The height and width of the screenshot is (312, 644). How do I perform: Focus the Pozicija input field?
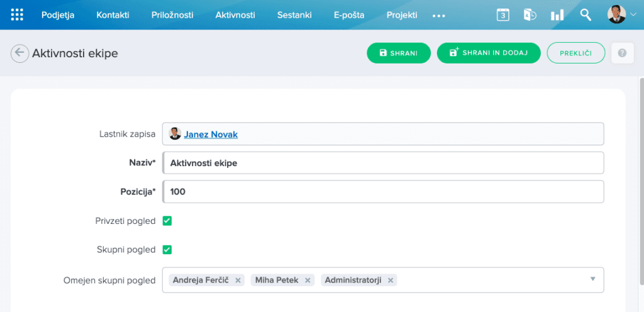tap(383, 191)
